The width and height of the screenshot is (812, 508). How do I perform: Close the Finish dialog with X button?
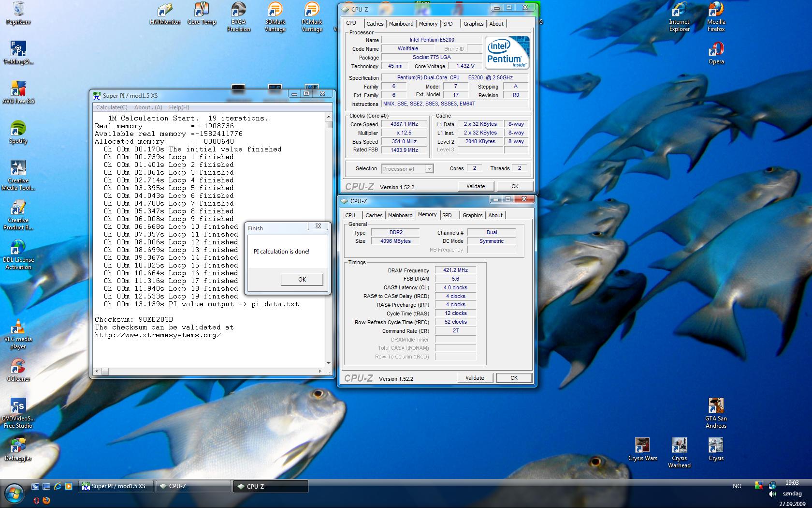tap(318, 226)
